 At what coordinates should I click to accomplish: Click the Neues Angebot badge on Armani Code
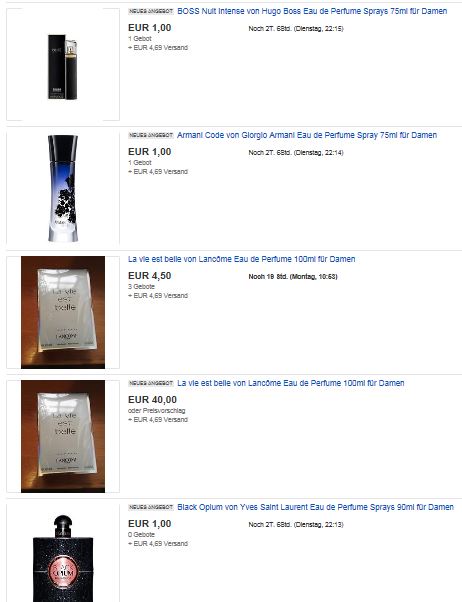(151, 136)
